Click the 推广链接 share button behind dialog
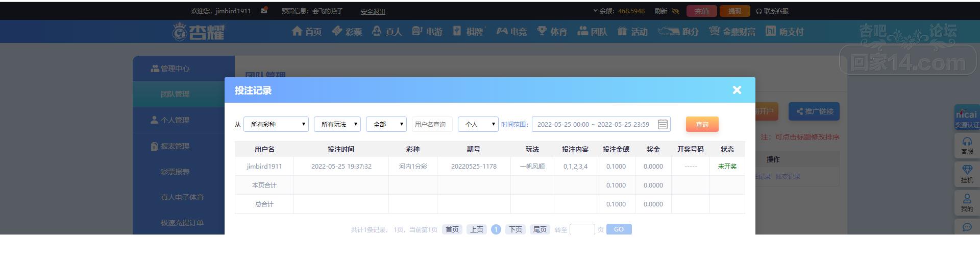Viewport: 980px width, 280px height. (814, 111)
